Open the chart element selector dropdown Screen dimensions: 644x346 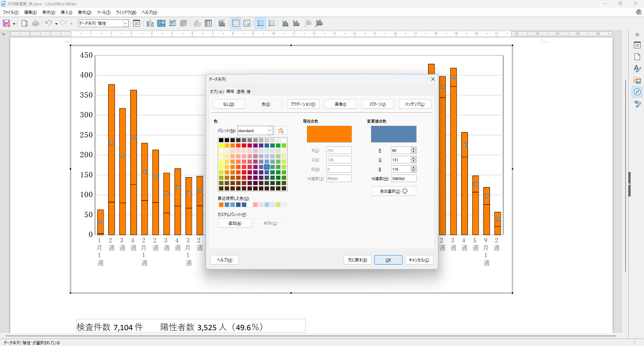[125, 23]
